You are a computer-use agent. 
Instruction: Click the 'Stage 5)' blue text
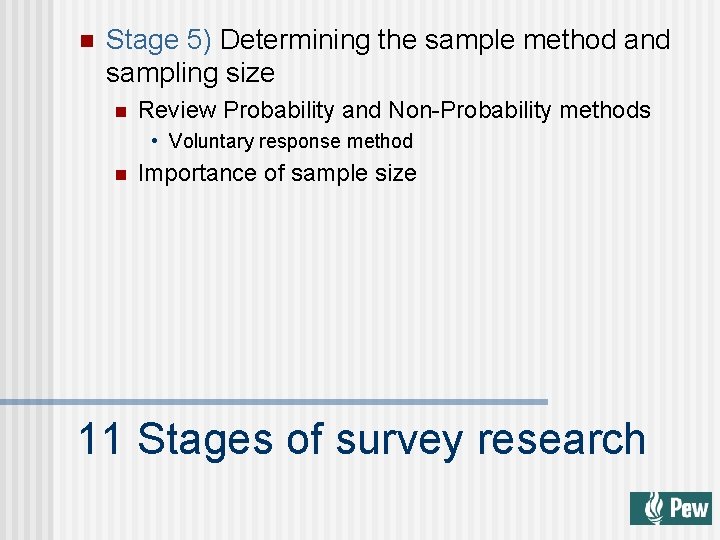(x=159, y=40)
